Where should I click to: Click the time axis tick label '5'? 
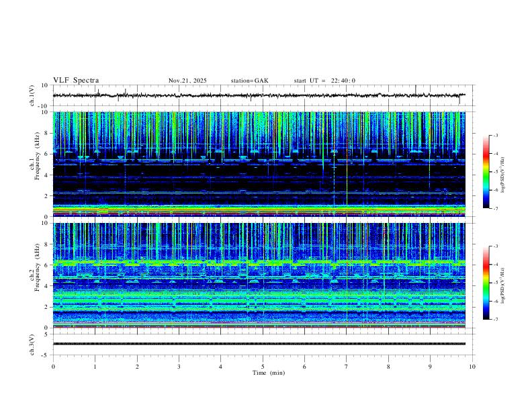[263, 367]
